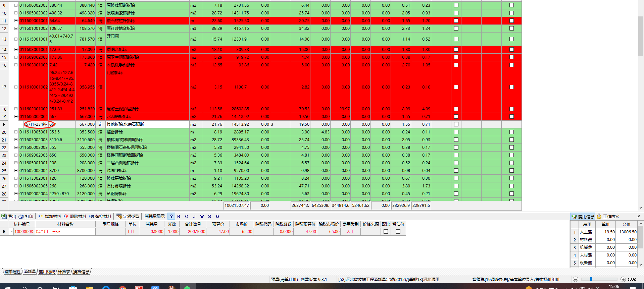Click the 其他拆除,水磨石隔断 name cell
Image resolution: width=644 pixels, height=289 pixels.
[147, 124]
